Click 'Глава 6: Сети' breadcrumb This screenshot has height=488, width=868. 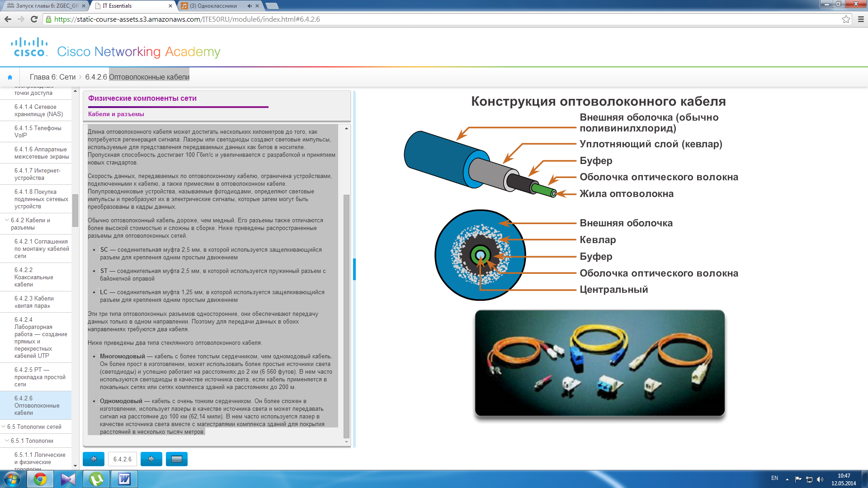point(52,77)
